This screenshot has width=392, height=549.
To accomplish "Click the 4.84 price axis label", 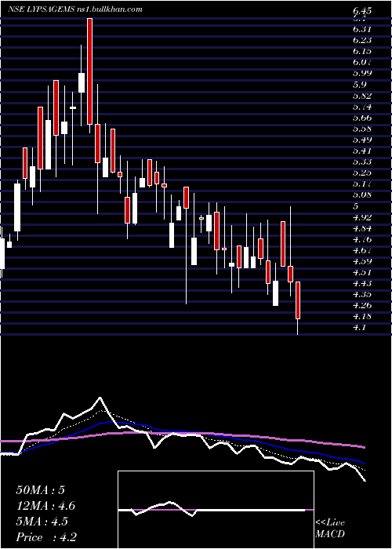I will tap(362, 229).
